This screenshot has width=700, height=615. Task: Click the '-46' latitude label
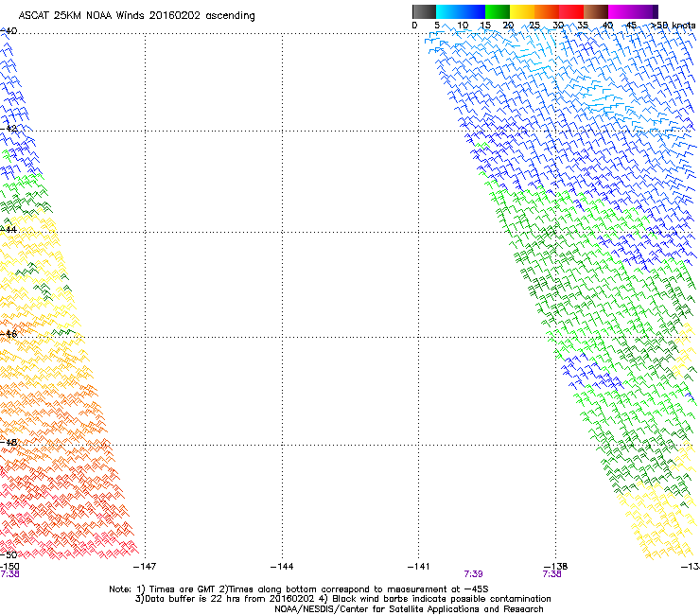pyautogui.click(x=9, y=334)
